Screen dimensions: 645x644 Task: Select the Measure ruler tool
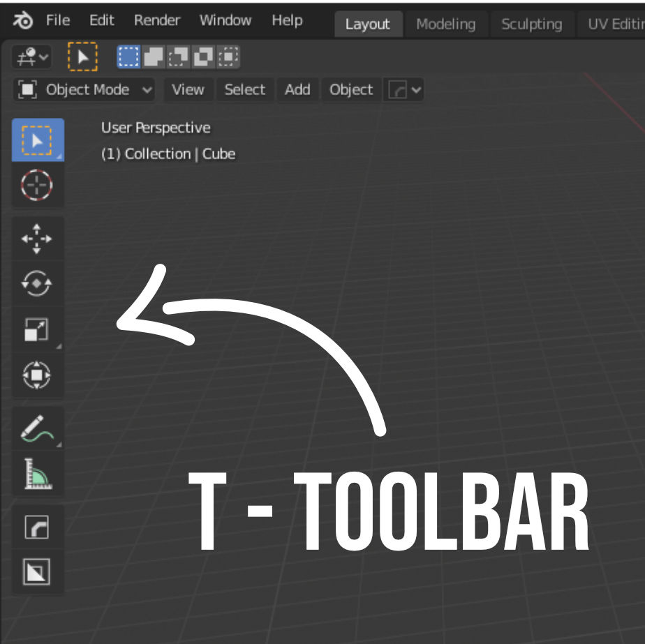[x=37, y=474]
